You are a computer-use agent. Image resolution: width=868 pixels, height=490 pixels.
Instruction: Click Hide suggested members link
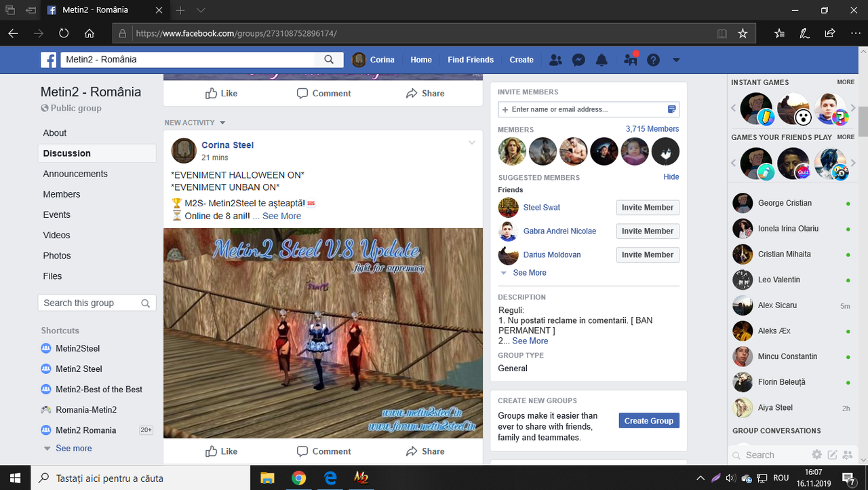(x=671, y=177)
